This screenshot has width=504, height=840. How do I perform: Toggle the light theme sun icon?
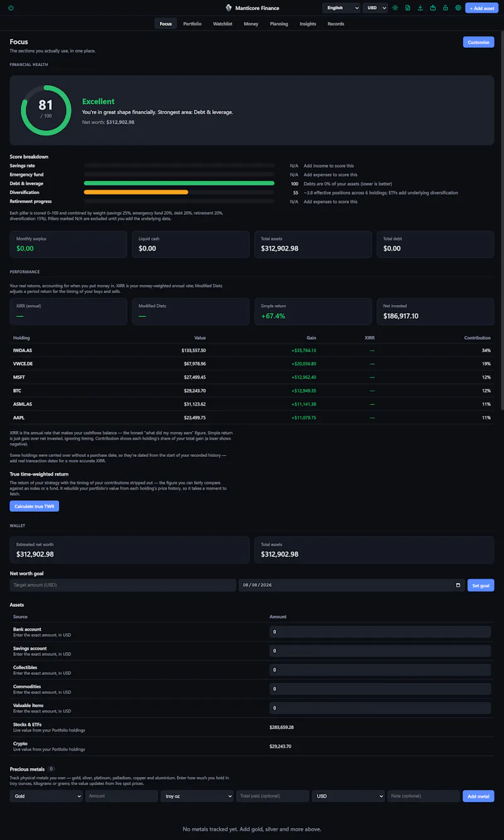pyautogui.click(x=395, y=8)
